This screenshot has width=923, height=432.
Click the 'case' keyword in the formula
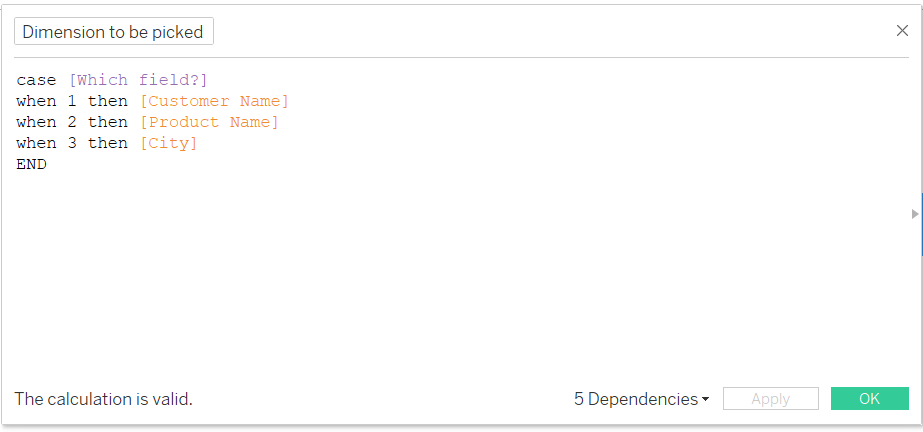click(x=36, y=80)
